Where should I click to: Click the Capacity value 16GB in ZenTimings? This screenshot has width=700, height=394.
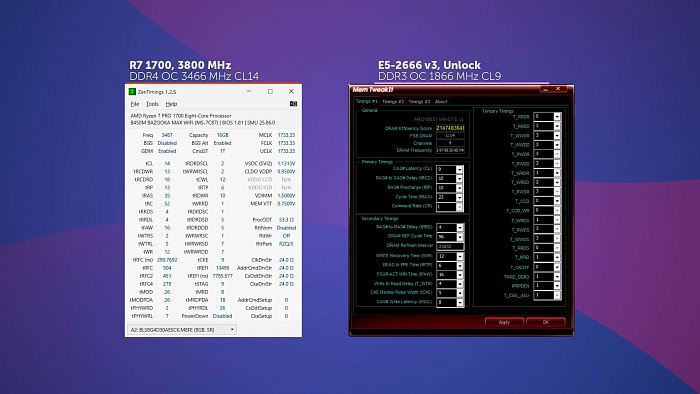[222, 135]
